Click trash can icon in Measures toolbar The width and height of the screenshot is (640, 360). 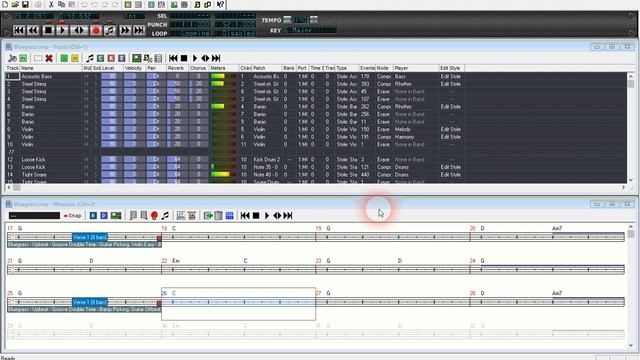point(219,216)
